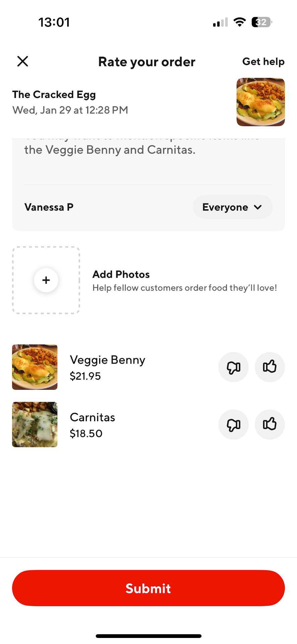Tap The Cracked Egg restaurant name
The width and height of the screenshot is (297, 644).
click(x=54, y=95)
